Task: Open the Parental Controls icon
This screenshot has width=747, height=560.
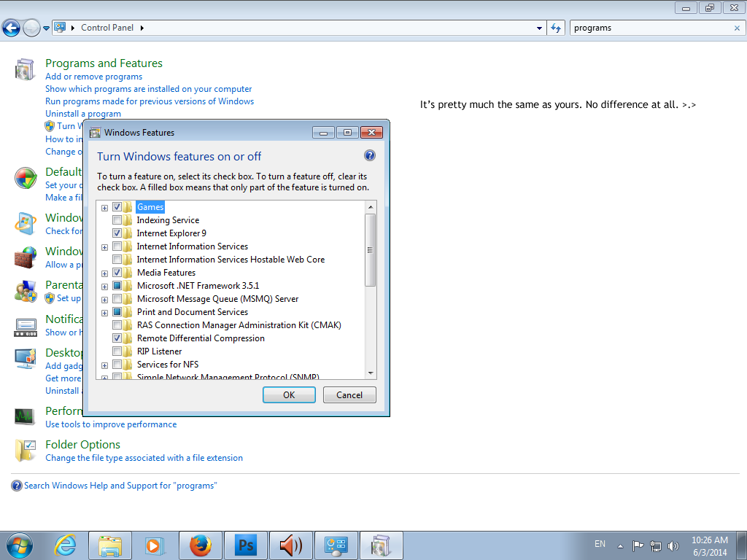Action: pos(26,292)
